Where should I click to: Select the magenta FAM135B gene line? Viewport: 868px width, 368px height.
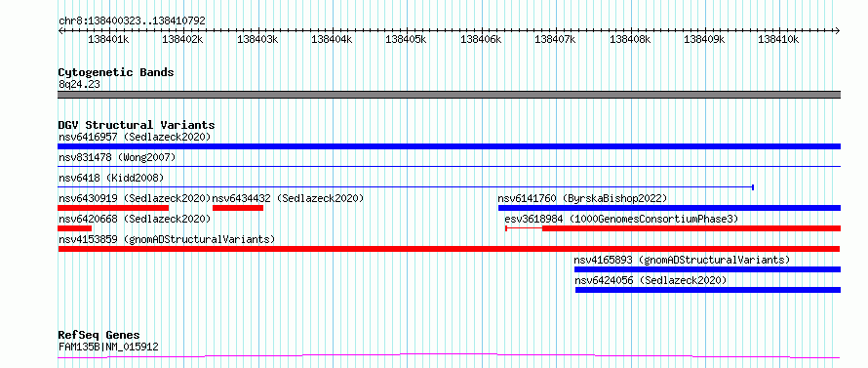click(x=449, y=355)
